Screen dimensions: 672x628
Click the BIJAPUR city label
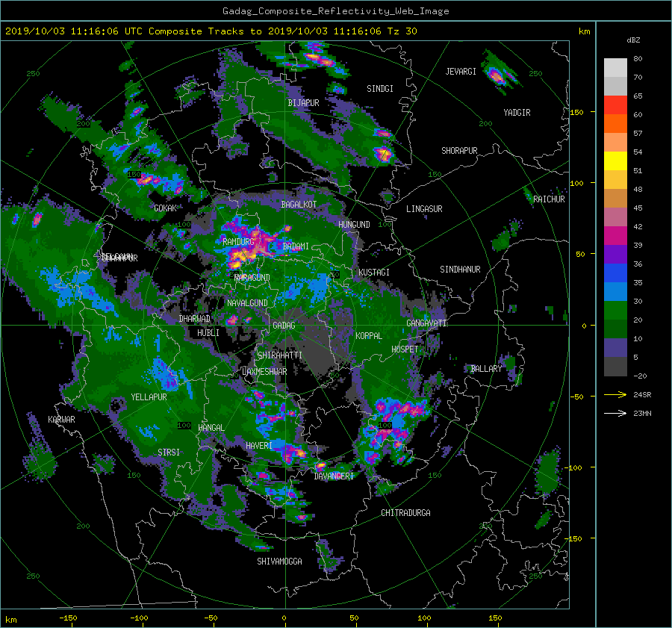(303, 103)
